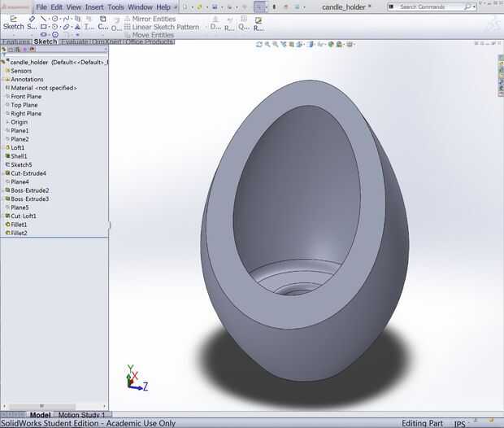This screenshot has width=504, height=428.
Task: Select the Mirror Entities tool
Action: click(x=154, y=18)
